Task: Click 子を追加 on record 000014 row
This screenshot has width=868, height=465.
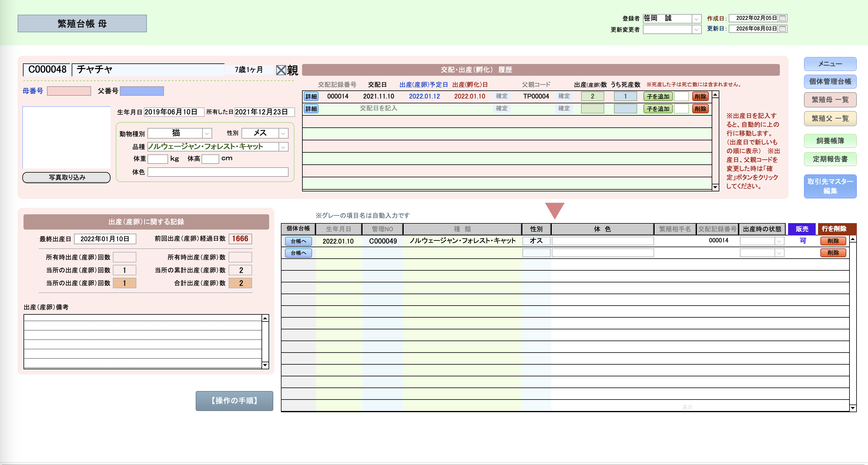Action: tap(658, 97)
